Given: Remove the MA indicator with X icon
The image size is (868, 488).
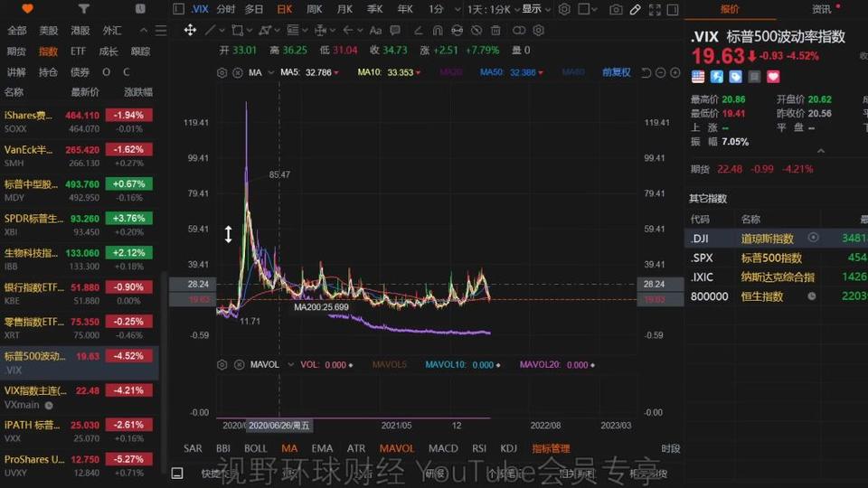Looking at the screenshot, I should (238, 72).
